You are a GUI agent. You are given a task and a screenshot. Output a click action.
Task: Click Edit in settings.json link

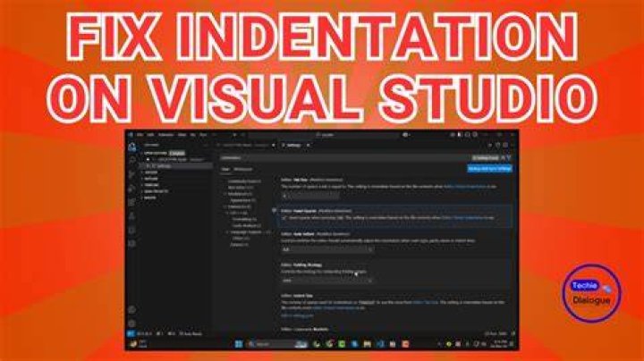click(x=297, y=315)
